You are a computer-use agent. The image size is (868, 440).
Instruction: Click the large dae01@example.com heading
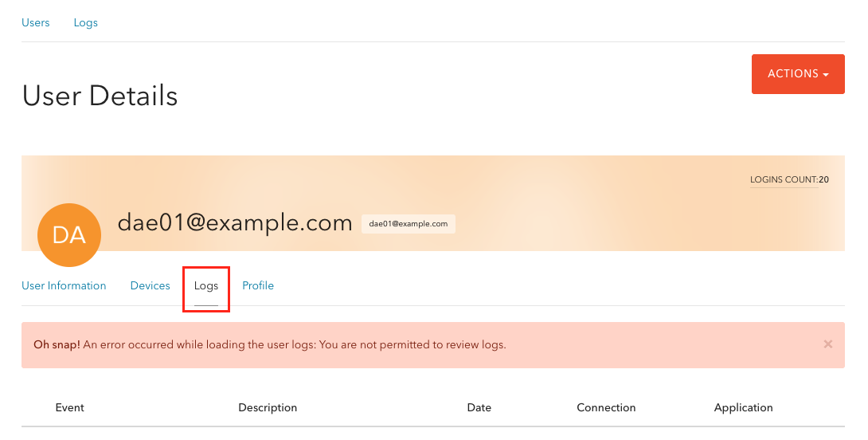(x=235, y=222)
